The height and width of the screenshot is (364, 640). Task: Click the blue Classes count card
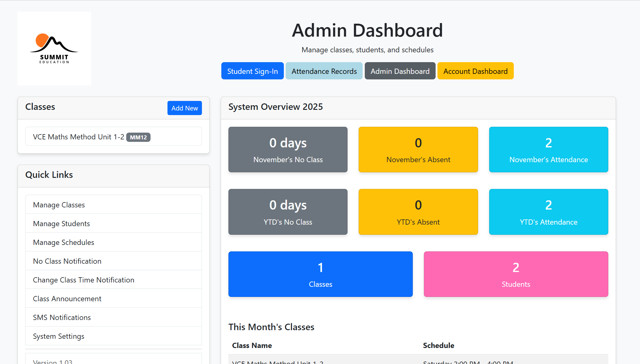(x=320, y=274)
